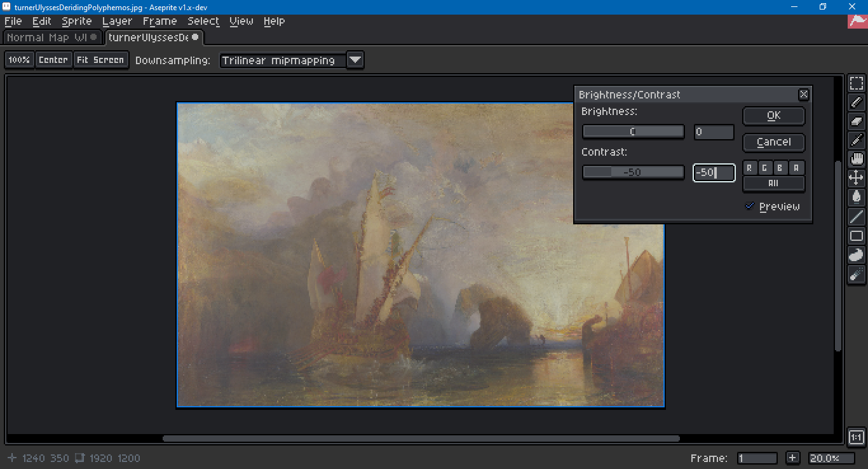Select the Eraser tool
Image resolution: width=868 pixels, height=469 pixels.
(857, 121)
